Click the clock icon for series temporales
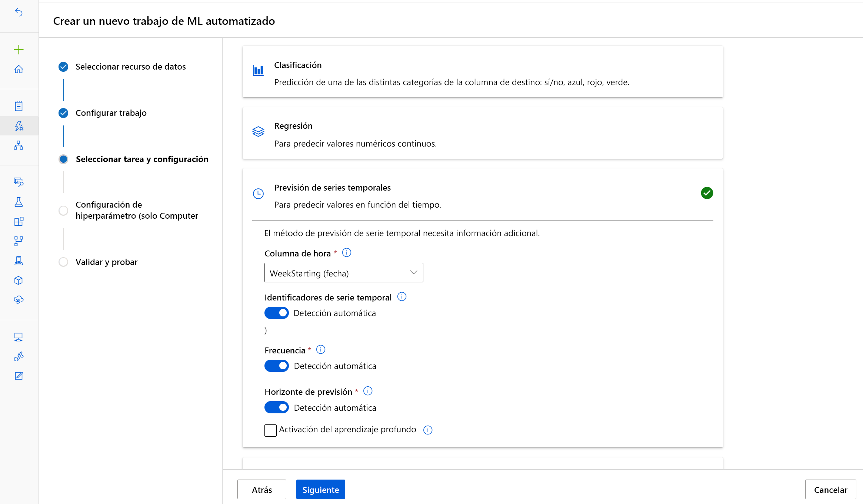The width and height of the screenshot is (863, 504). (x=258, y=194)
